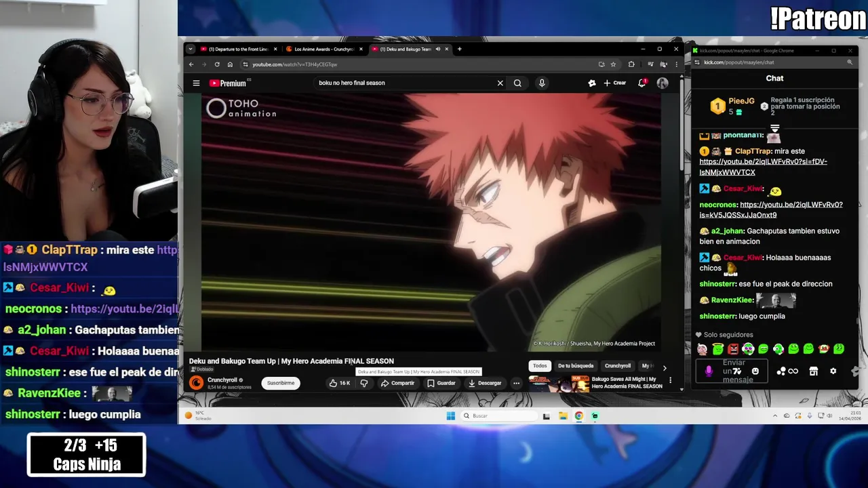Click the Compartir share button
The image size is (868, 488).
pyautogui.click(x=397, y=383)
